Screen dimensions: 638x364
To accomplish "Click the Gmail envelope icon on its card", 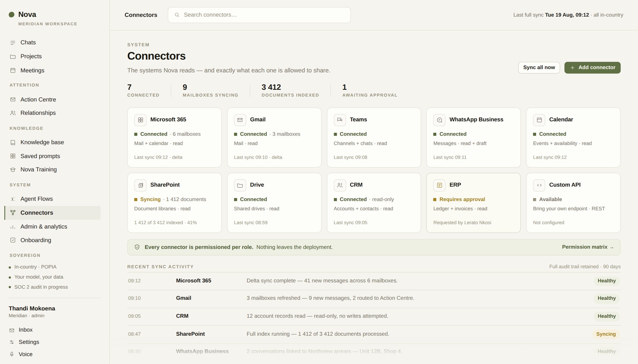I will click(x=240, y=120).
